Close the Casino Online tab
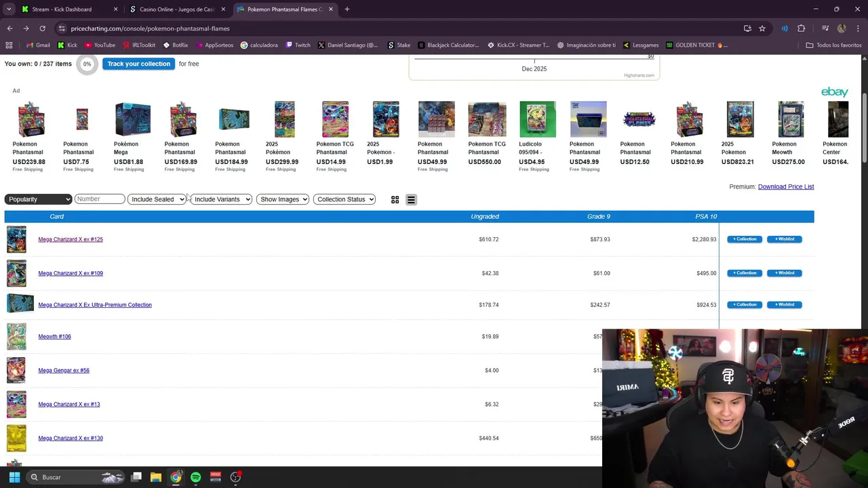This screenshot has width=868, height=488. [x=223, y=9]
